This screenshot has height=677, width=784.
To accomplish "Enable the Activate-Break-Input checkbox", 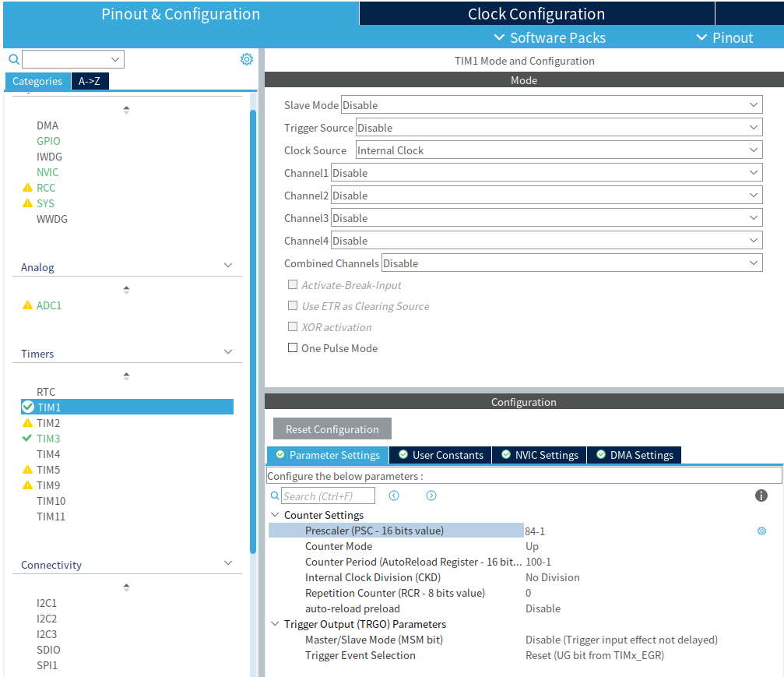I will click(293, 284).
